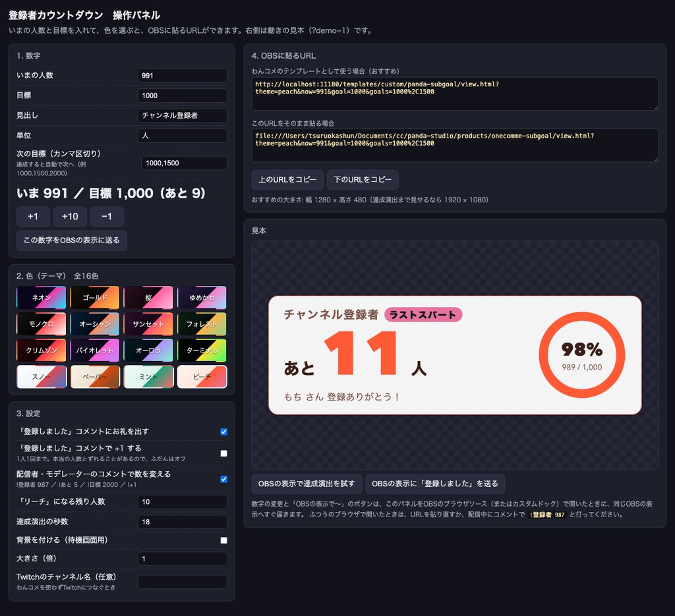Click the 「リーチ」になる残り人数 field
Viewport: 675px width, 616px height.
click(183, 501)
